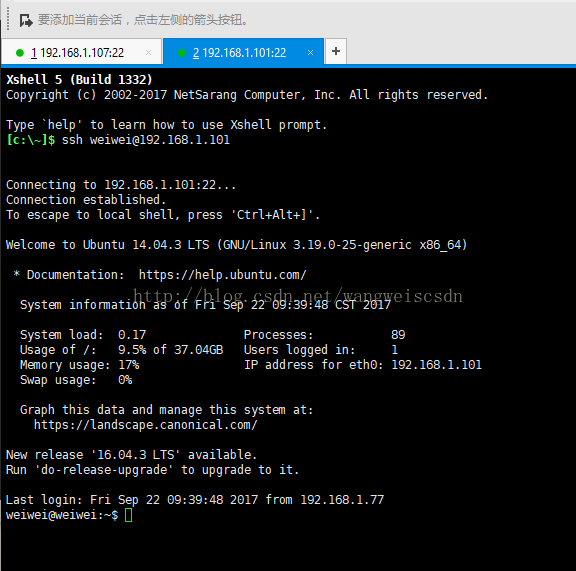Click the Swap usage value 0%

point(125,380)
